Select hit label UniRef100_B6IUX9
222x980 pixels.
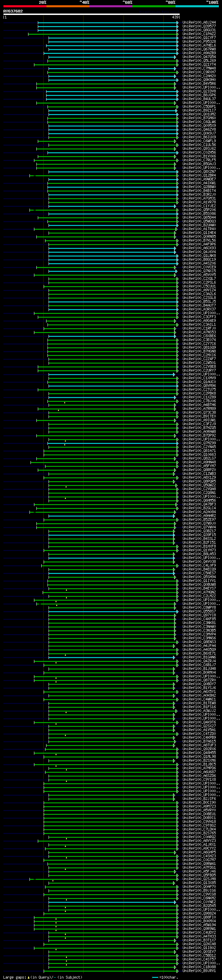click(199, 137)
